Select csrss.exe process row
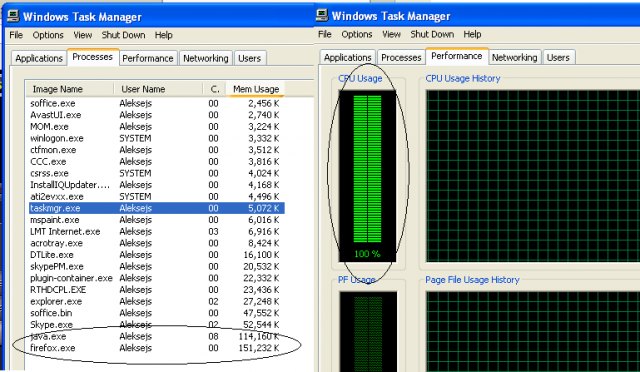The width and height of the screenshot is (640, 372). 157,173
